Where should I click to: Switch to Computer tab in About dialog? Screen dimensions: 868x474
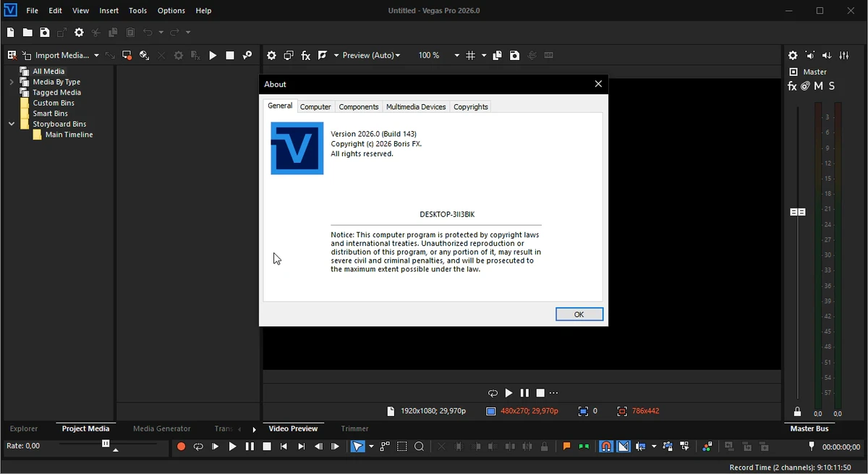click(315, 106)
